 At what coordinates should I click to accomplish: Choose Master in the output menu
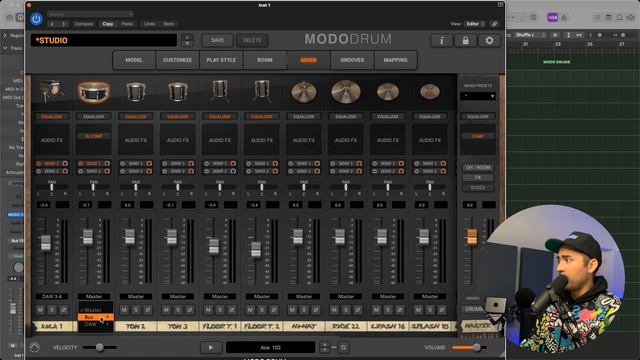point(95,310)
